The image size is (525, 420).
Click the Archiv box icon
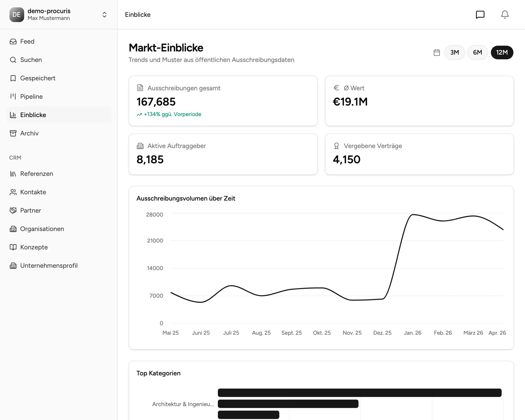pyautogui.click(x=13, y=133)
